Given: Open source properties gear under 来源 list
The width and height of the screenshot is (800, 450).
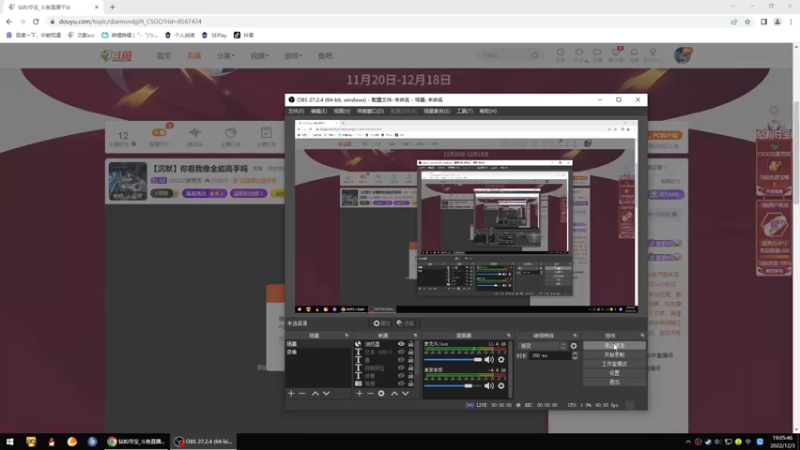Looking at the screenshot, I should (x=381, y=393).
